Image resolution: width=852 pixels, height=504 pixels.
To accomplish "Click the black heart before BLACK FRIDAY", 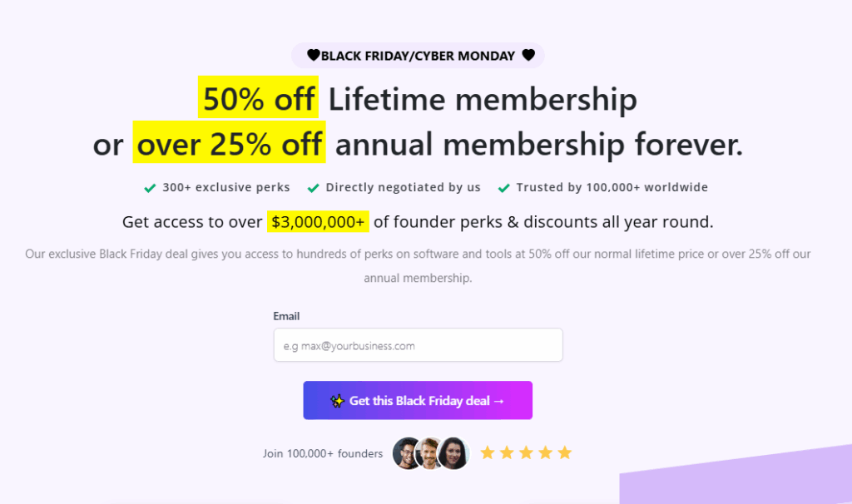I will (x=314, y=56).
